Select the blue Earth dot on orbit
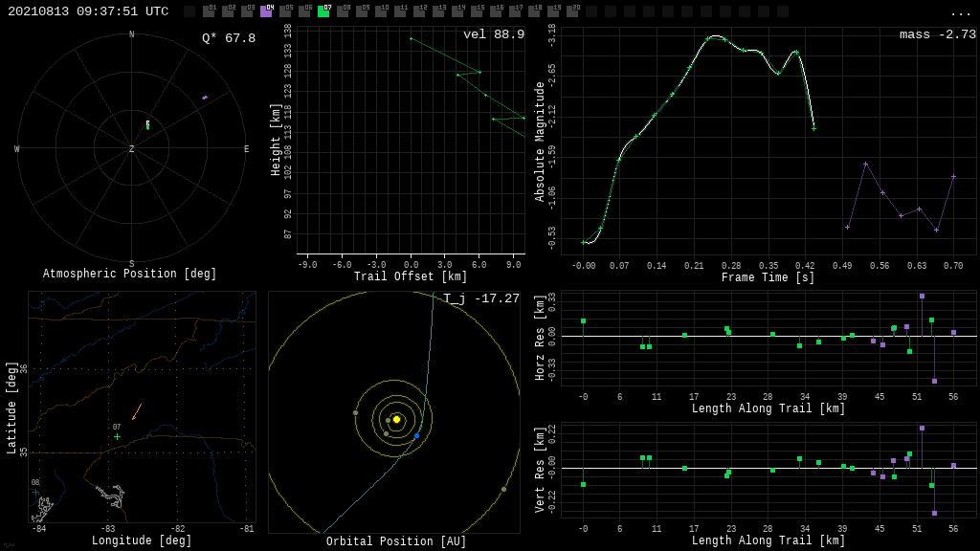Image resolution: width=980 pixels, height=551 pixels. point(416,436)
